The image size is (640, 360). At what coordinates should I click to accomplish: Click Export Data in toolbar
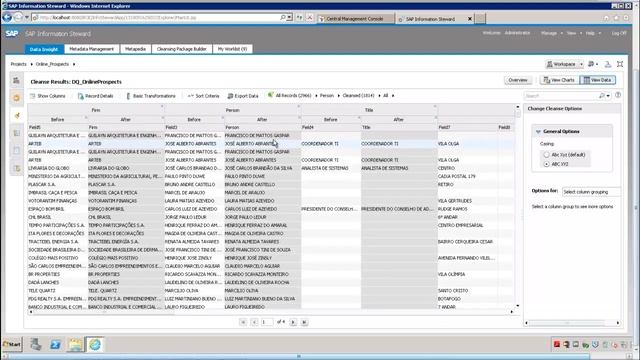pos(242,96)
